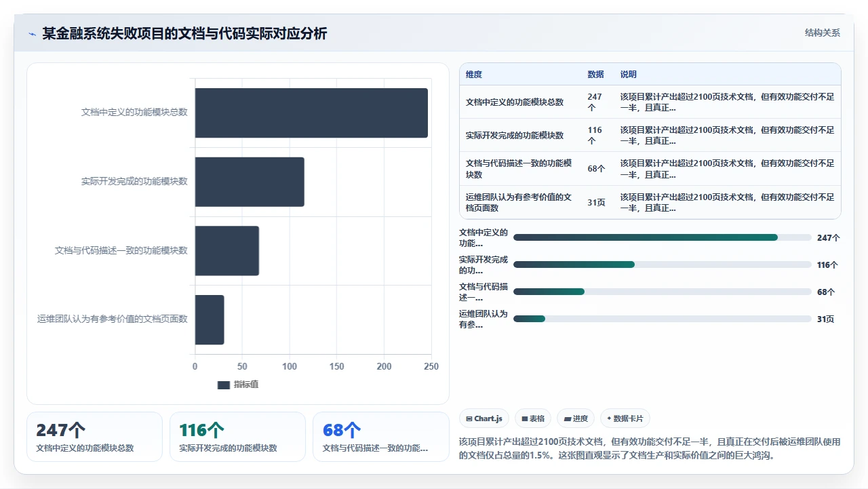Select the 进度 tag

click(x=576, y=418)
